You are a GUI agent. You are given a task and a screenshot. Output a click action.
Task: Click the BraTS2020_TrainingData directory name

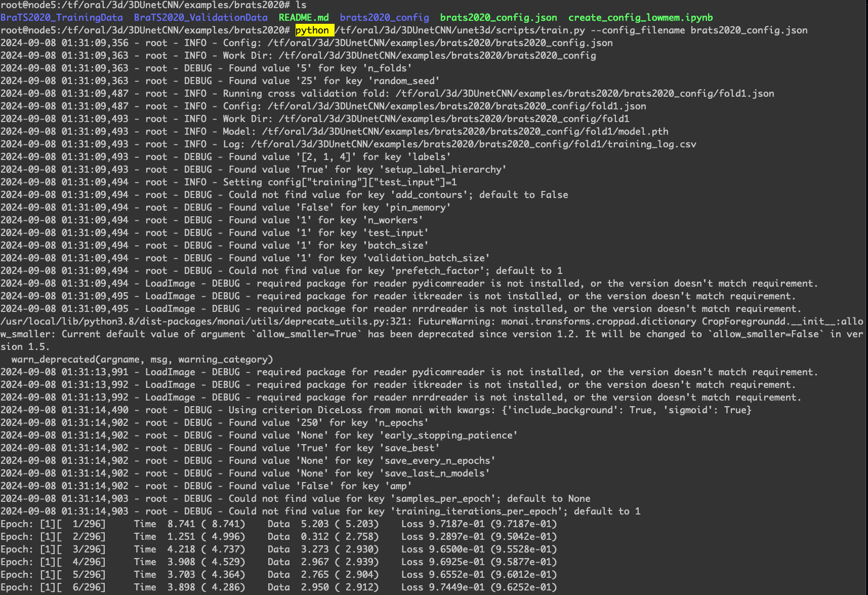pos(62,18)
